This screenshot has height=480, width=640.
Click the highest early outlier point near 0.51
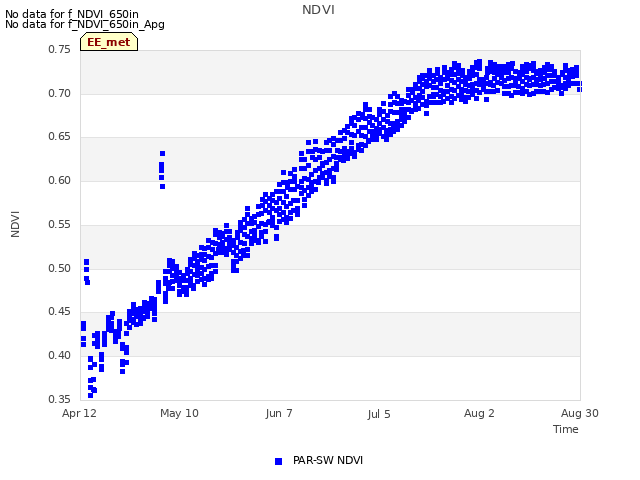(x=87, y=262)
